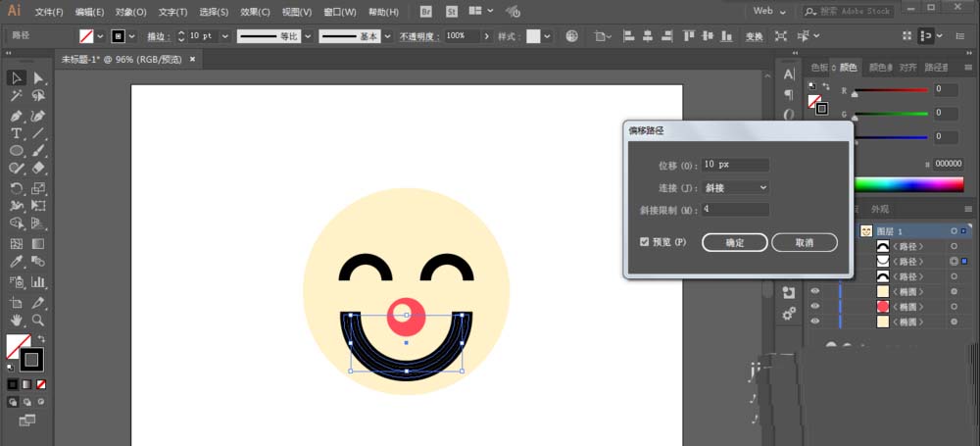Select the Selection arrow tool
The height and width of the screenshot is (446, 980).
pos(17,78)
